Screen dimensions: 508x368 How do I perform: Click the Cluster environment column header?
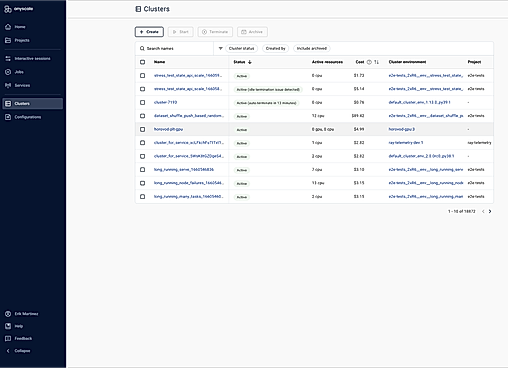[x=407, y=62]
